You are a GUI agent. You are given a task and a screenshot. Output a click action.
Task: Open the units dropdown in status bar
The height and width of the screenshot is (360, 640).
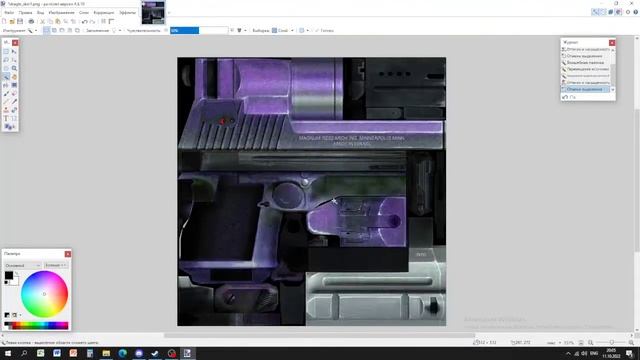pos(553,343)
